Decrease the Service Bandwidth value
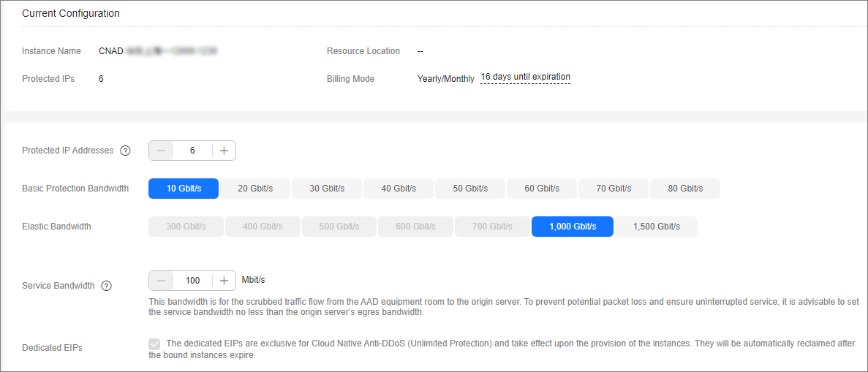 click(161, 281)
